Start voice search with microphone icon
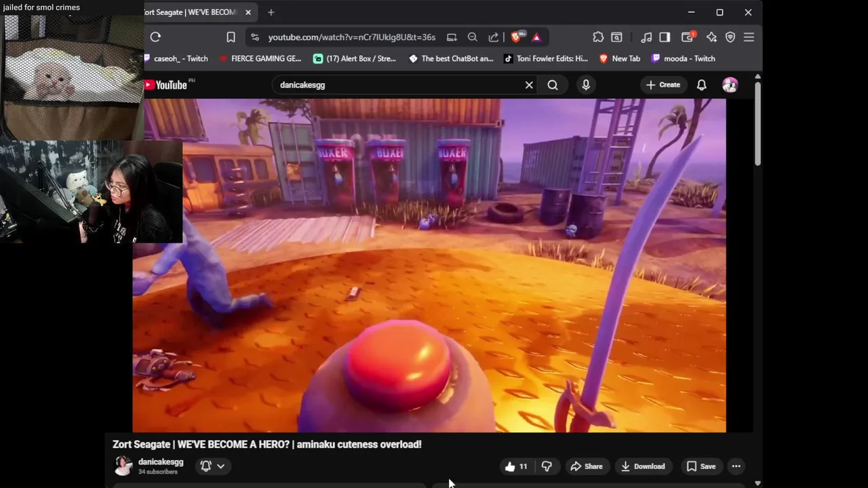This screenshot has height=488, width=868. (x=586, y=85)
